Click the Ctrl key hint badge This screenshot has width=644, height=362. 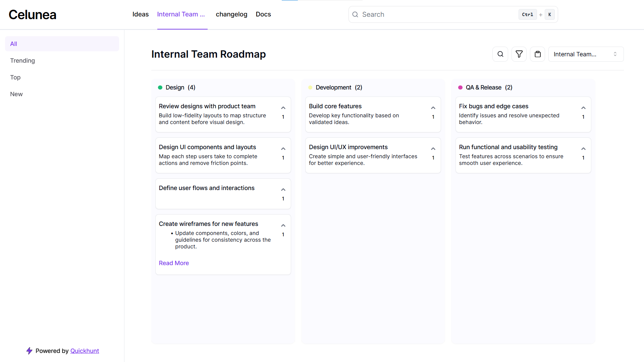point(527,14)
